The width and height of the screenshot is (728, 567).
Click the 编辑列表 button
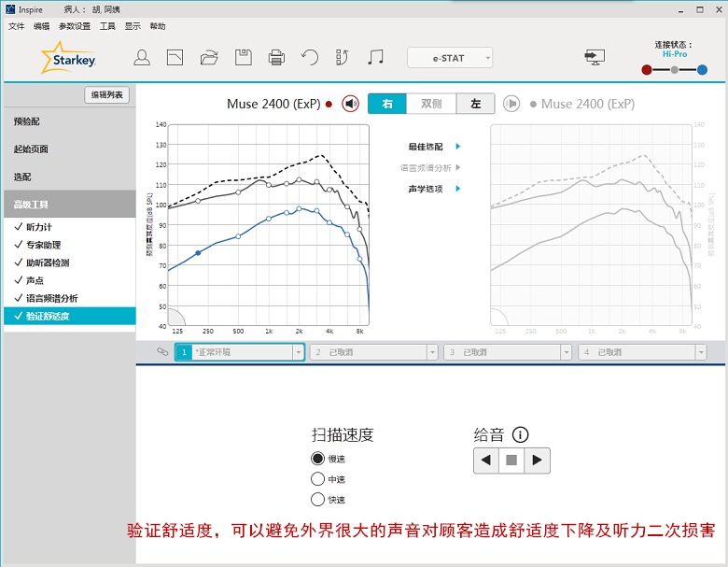click(x=106, y=95)
